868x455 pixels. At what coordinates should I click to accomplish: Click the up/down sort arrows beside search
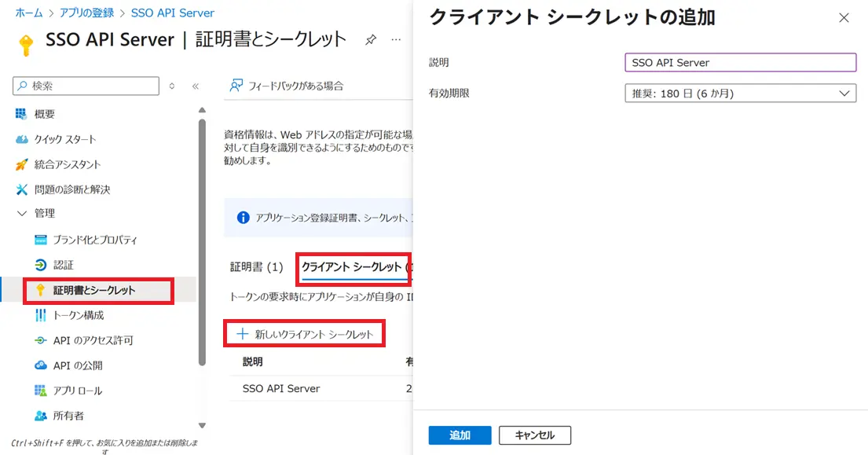(172, 86)
